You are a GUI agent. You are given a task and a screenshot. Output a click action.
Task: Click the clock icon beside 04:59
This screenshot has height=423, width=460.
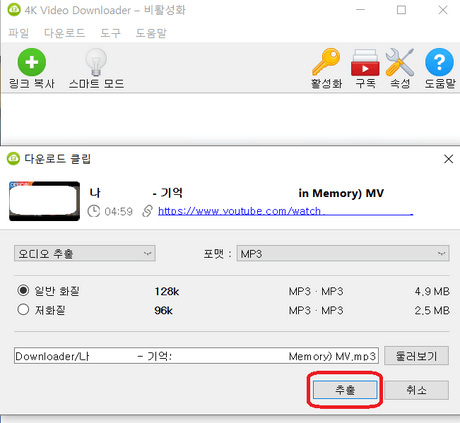(x=94, y=211)
